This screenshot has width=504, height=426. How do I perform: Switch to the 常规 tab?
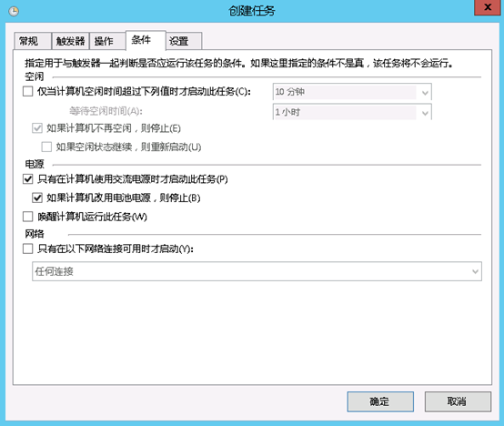[x=32, y=41]
